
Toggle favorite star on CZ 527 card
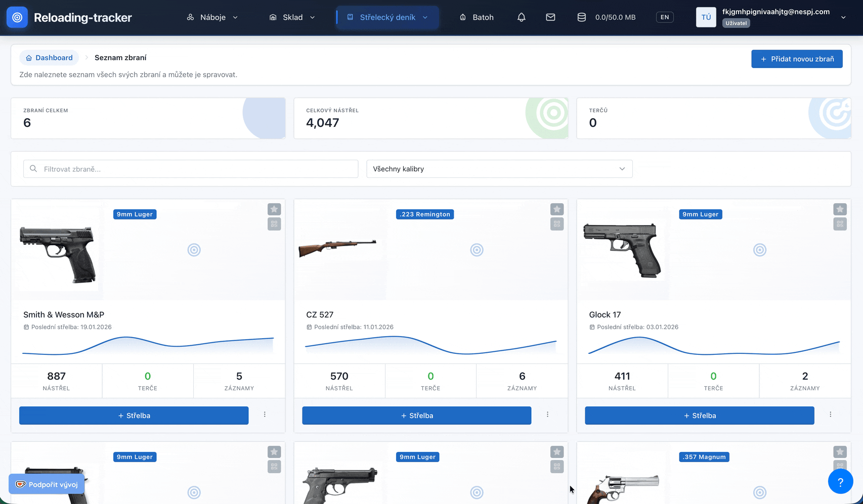tap(557, 209)
